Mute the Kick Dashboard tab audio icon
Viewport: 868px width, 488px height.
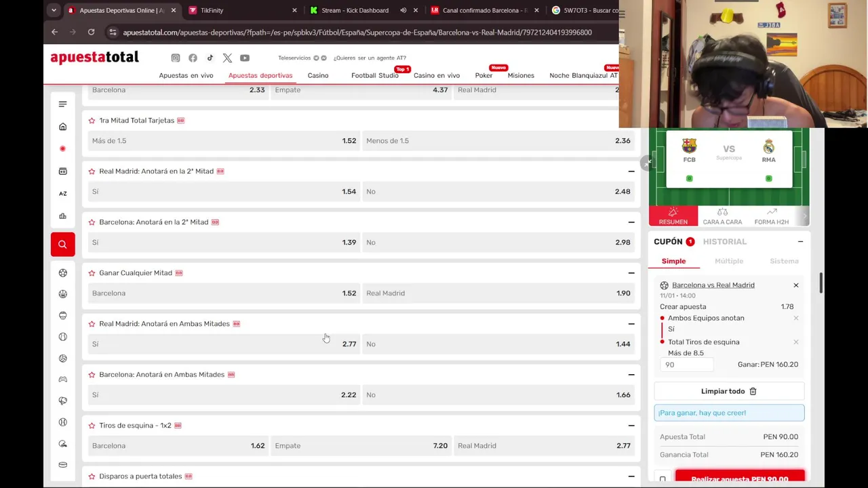click(x=403, y=10)
